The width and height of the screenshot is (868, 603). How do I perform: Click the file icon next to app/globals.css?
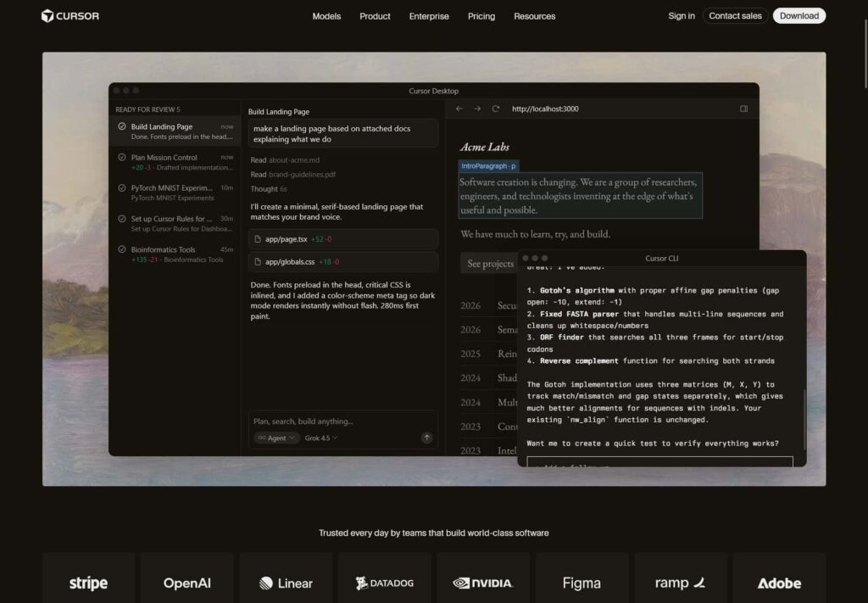(258, 262)
